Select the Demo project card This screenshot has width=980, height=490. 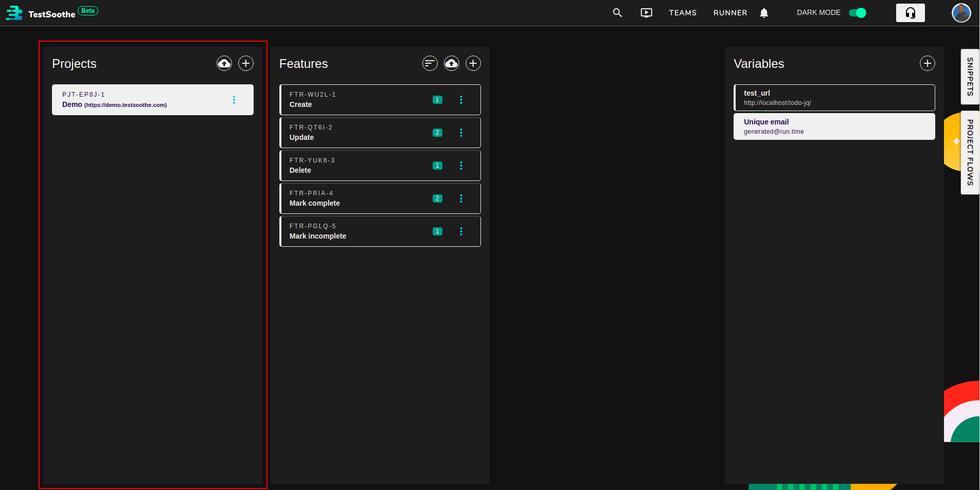tap(153, 100)
